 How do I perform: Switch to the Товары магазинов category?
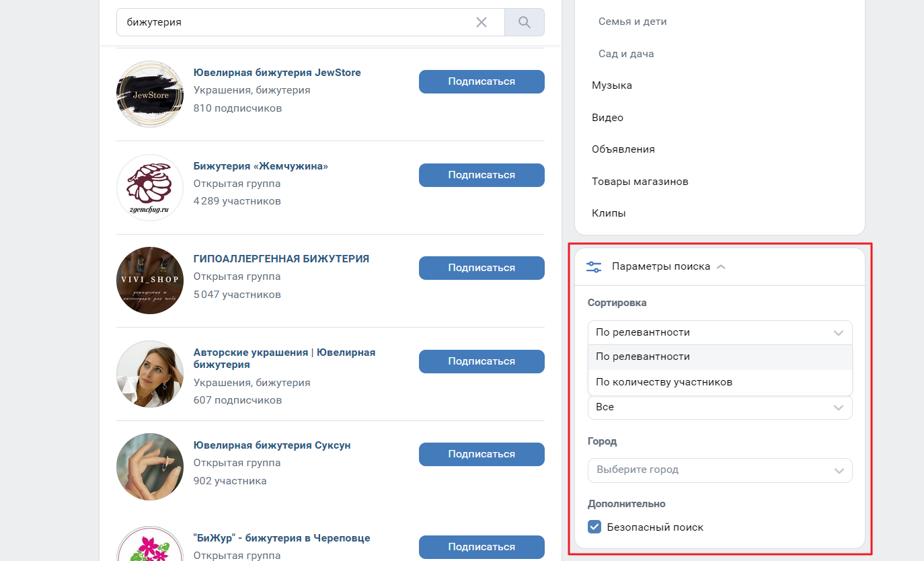pos(640,181)
